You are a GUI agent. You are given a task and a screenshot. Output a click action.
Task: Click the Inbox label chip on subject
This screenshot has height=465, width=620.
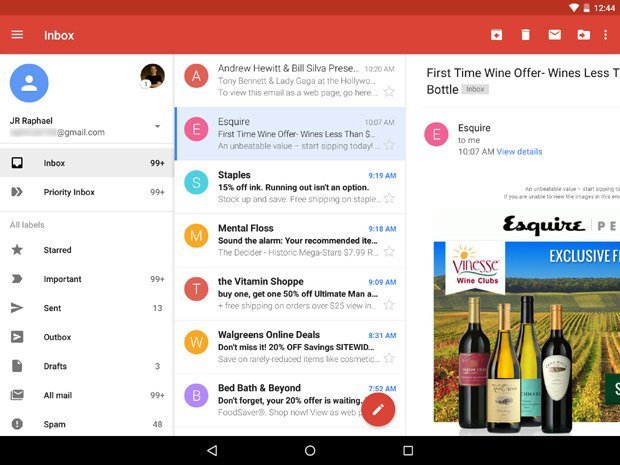pyautogui.click(x=475, y=89)
